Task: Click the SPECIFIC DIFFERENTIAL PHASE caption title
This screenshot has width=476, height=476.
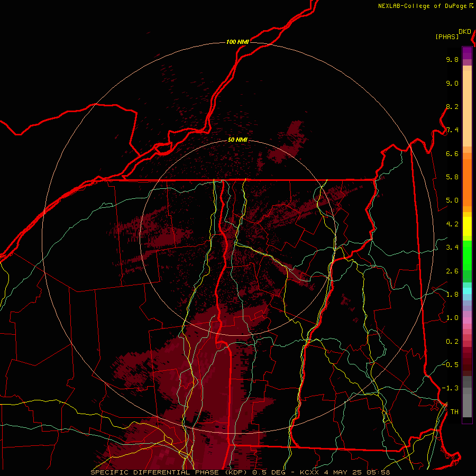Action: [154, 472]
